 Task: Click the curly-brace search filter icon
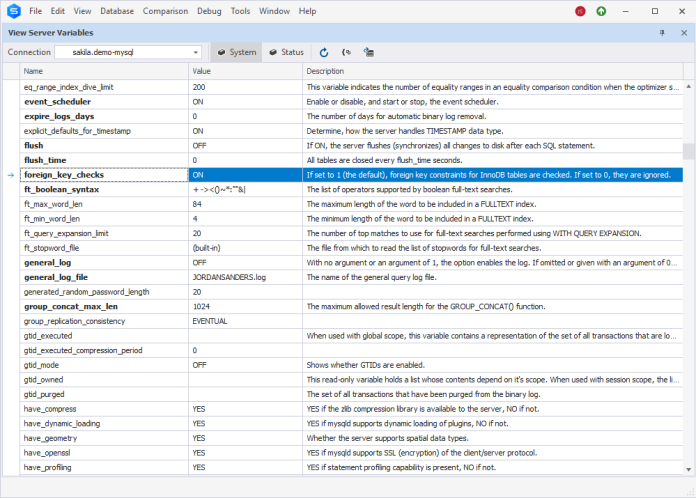[346, 52]
